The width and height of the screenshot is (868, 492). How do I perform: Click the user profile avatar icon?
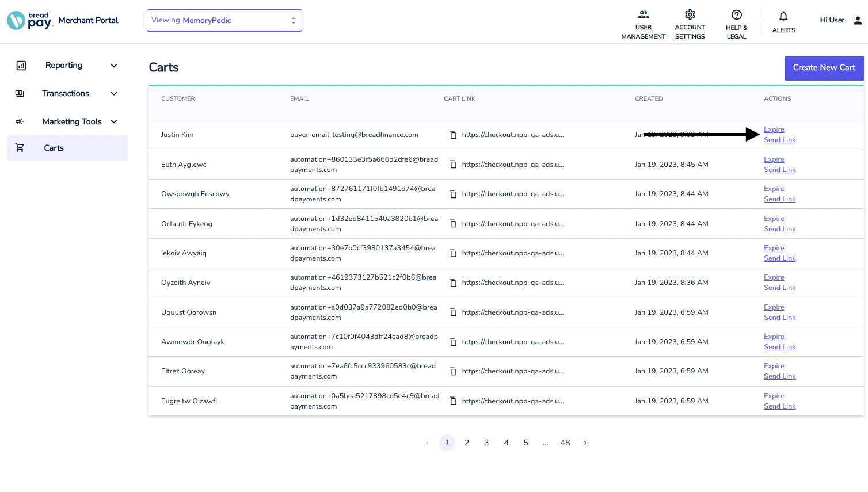[858, 20]
